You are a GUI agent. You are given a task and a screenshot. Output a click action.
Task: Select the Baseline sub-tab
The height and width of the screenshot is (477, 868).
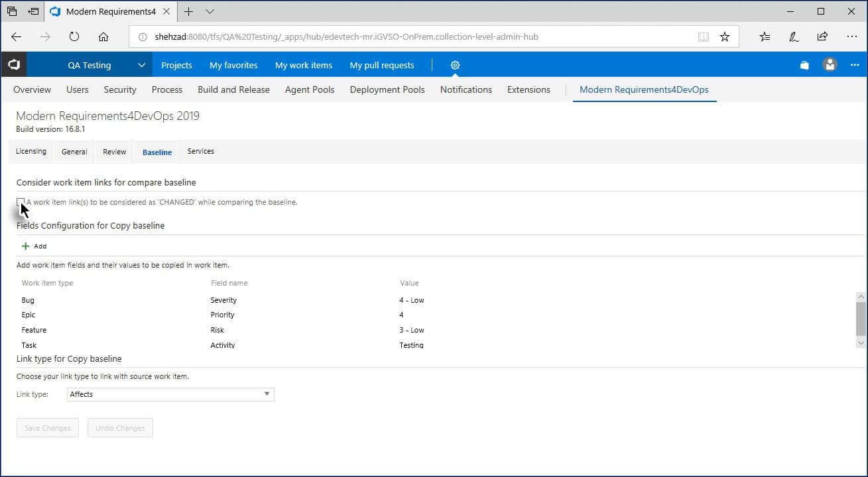pyautogui.click(x=157, y=152)
